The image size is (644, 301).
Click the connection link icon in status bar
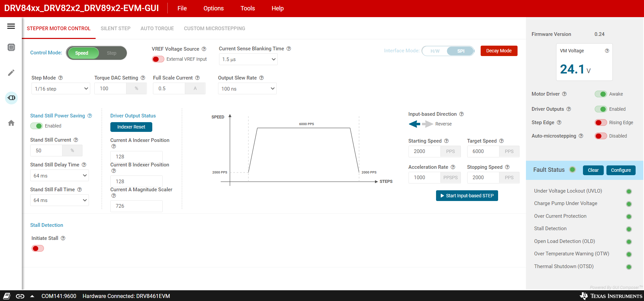coord(20,296)
